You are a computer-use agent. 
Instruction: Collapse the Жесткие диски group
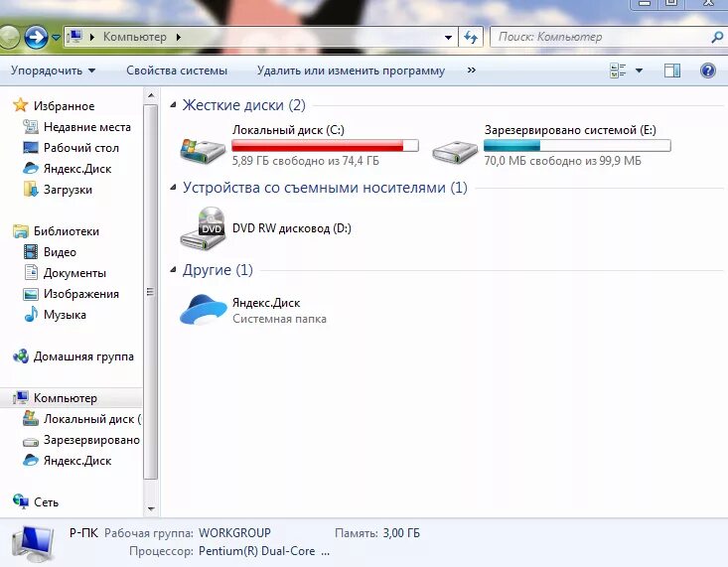(x=173, y=105)
